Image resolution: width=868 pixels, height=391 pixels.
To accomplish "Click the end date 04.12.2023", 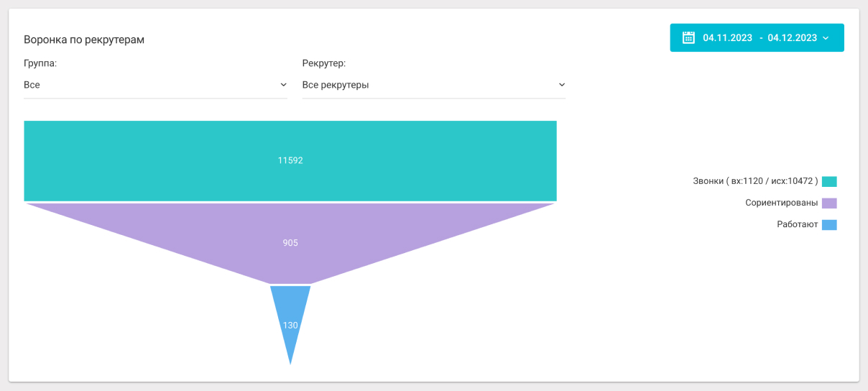I will [792, 38].
